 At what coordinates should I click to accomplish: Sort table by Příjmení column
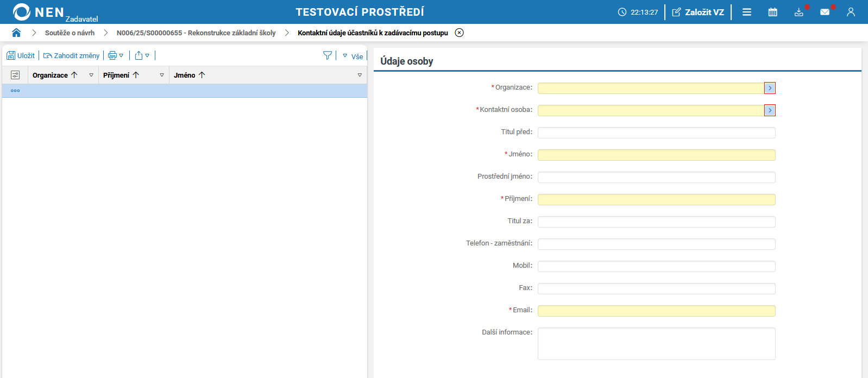pos(116,75)
